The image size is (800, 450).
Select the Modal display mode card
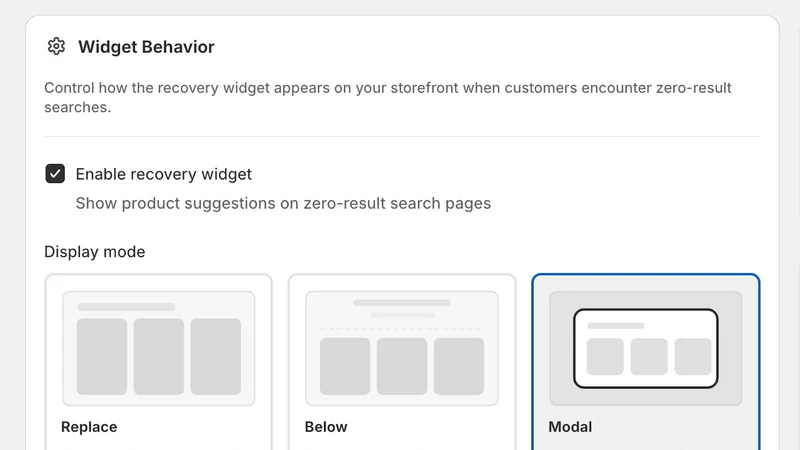(645, 362)
